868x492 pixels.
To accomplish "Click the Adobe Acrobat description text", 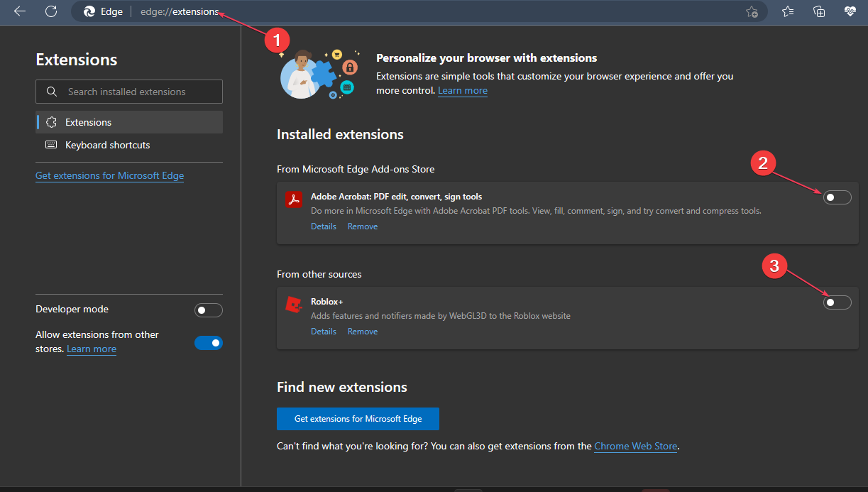I will click(x=536, y=211).
